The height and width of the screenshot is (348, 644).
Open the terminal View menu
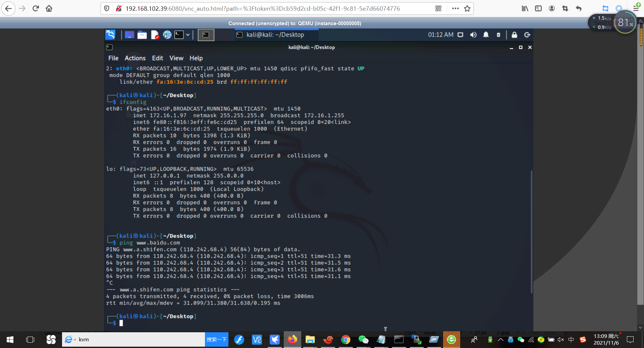(x=176, y=58)
